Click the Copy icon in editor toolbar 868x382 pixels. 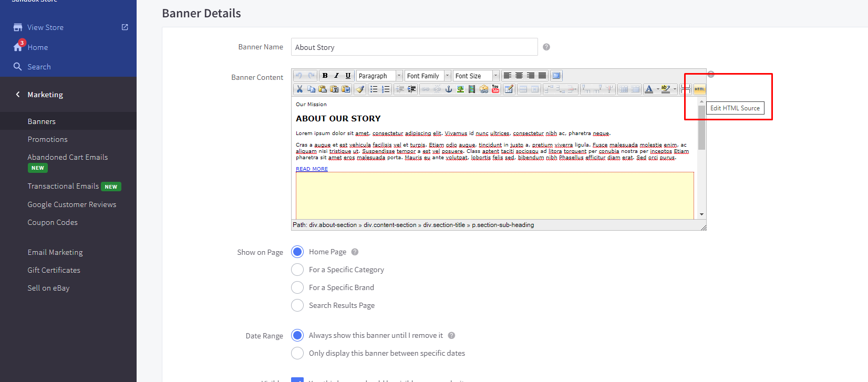[311, 89]
